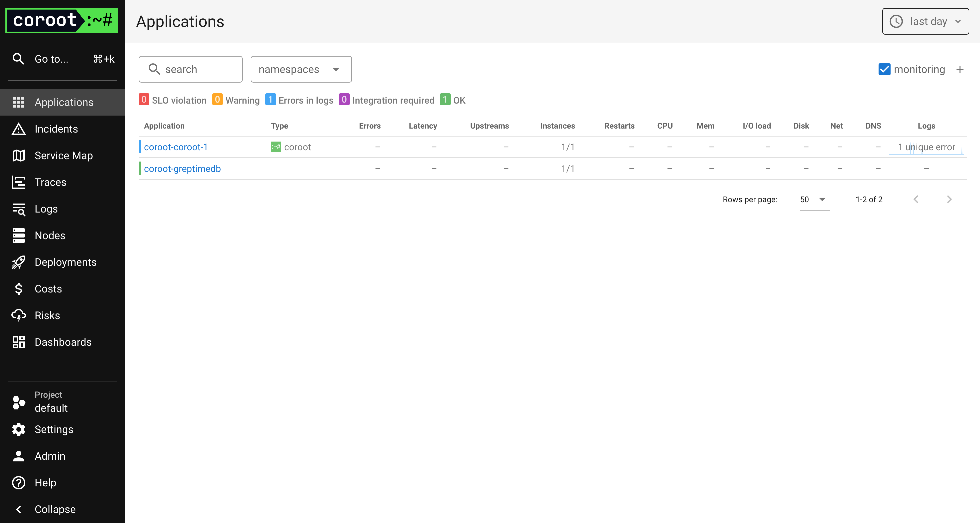980x523 pixels.
Task: Open the Service Map view
Action: click(x=64, y=156)
